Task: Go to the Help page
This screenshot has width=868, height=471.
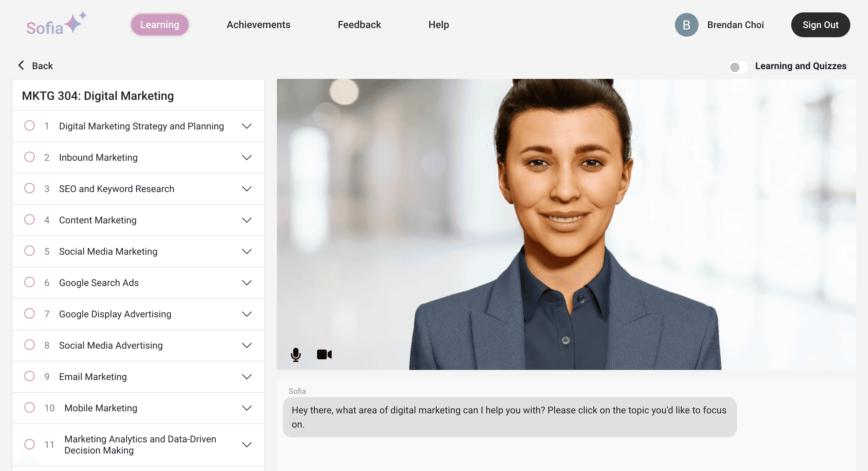Action: [438, 25]
